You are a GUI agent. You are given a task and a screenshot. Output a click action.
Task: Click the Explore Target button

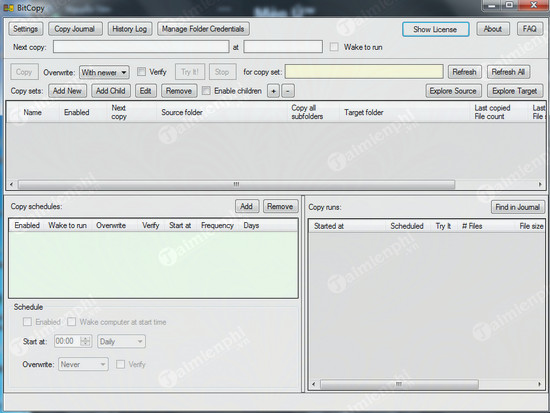(x=515, y=91)
